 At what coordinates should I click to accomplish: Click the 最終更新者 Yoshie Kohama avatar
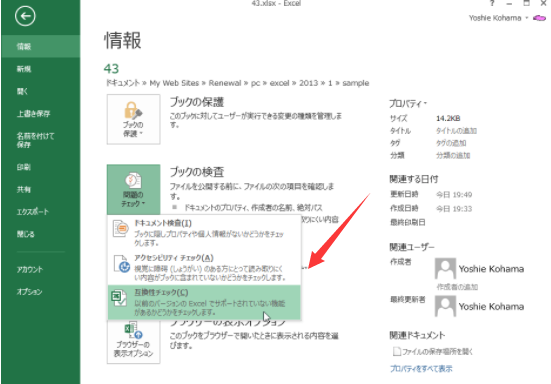click(x=445, y=306)
